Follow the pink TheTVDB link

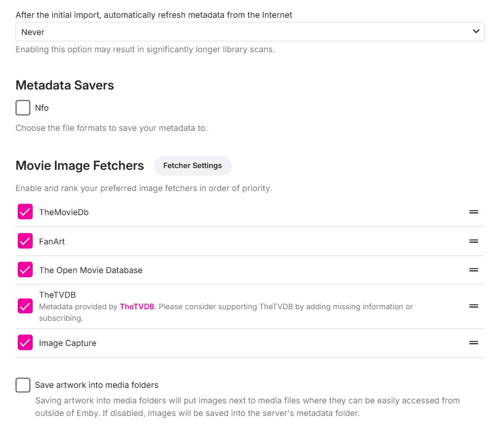[x=136, y=307]
